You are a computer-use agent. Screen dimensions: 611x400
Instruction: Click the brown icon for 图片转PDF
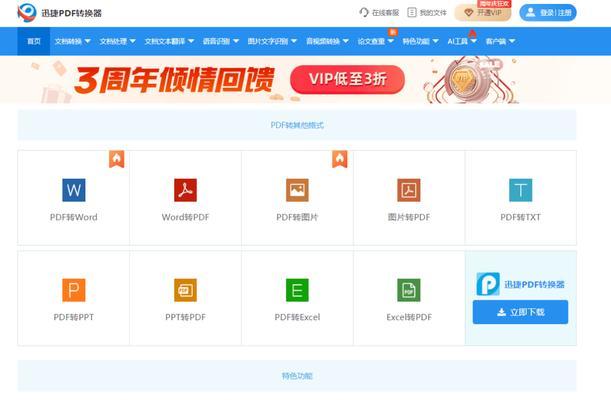pyautogui.click(x=409, y=190)
